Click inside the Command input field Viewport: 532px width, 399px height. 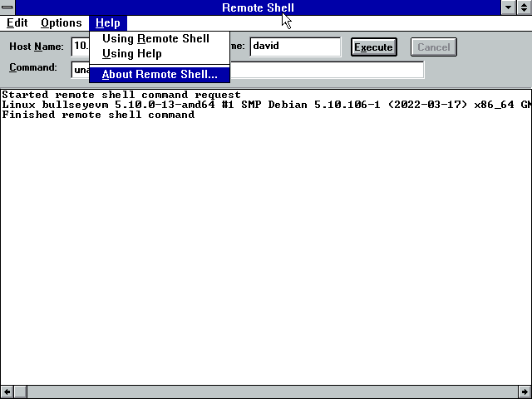point(327,70)
